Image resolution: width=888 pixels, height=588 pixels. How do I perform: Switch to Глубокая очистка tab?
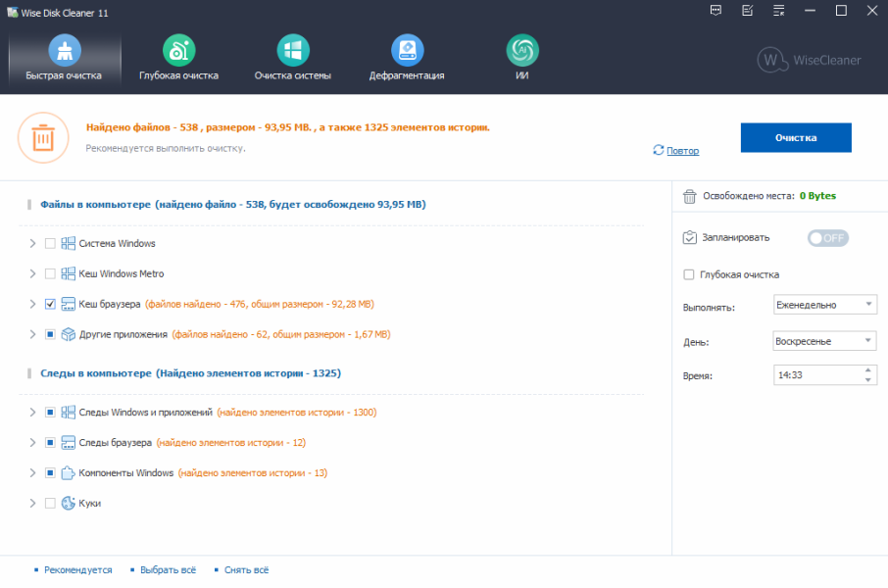179,59
